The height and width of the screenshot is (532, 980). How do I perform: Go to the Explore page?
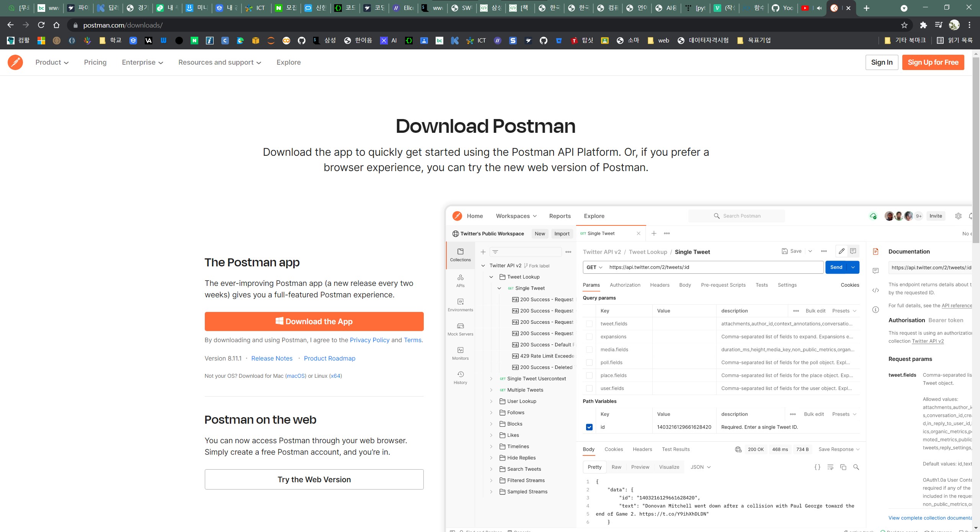coord(289,62)
